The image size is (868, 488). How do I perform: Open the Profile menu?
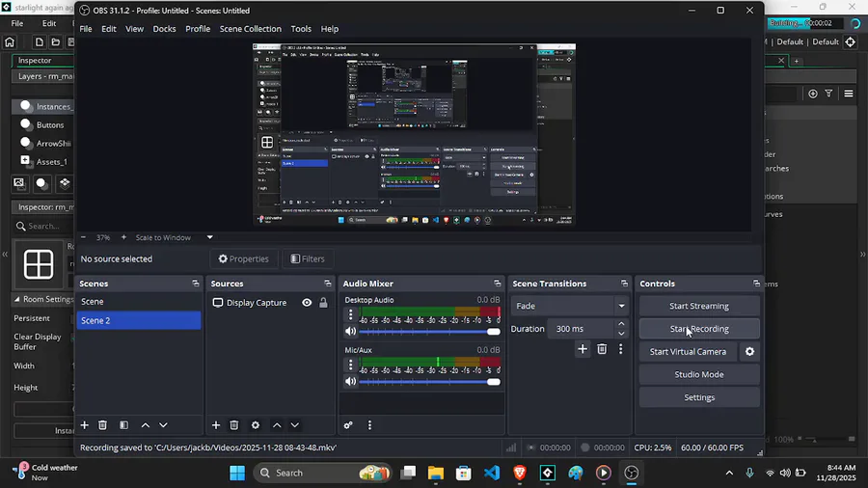pyautogui.click(x=198, y=29)
